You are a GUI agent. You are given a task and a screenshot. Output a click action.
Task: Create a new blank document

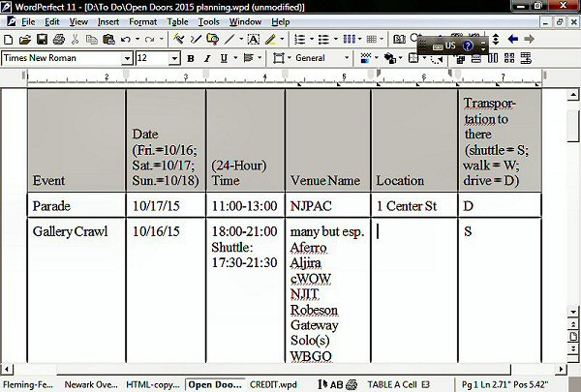8,40
